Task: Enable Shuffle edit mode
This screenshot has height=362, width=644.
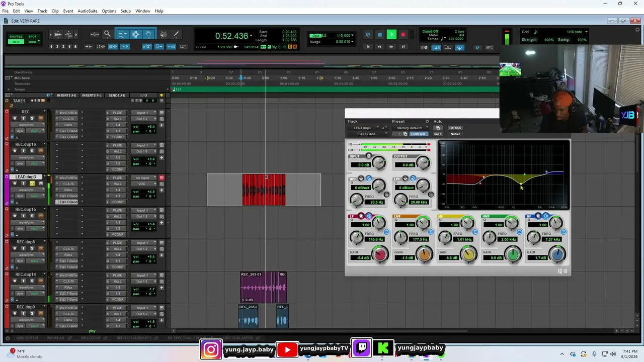Action: pyautogui.click(x=16, y=37)
